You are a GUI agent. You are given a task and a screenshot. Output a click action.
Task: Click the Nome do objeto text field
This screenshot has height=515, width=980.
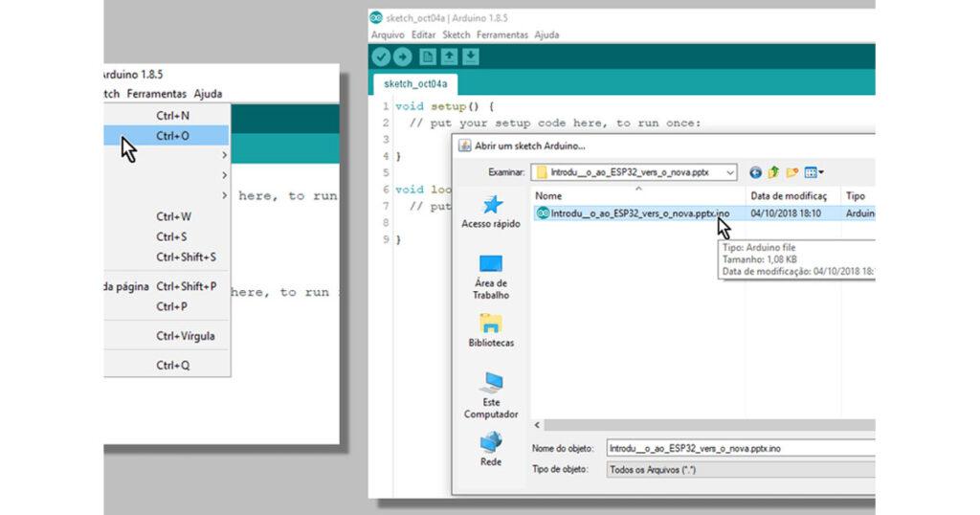[739, 448]
